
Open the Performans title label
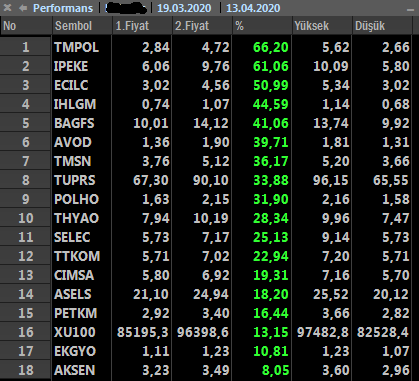[x=63, y=8]
